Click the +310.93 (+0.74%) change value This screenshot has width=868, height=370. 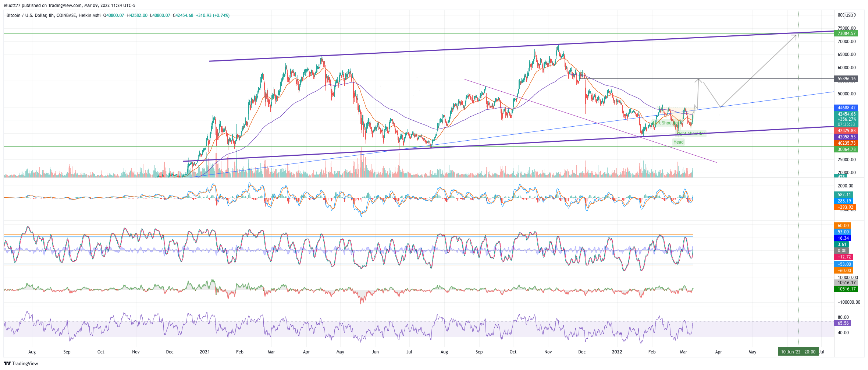click(x=213, y=15)
